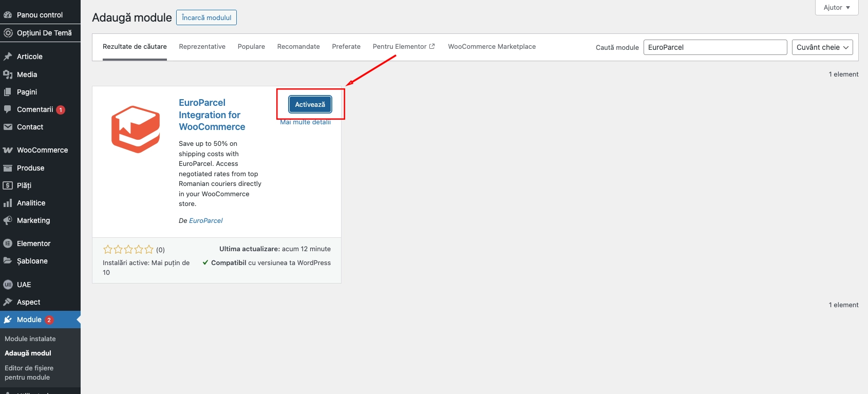
Task: Click the Produse archive icon
Action: [x=8, y=168]
